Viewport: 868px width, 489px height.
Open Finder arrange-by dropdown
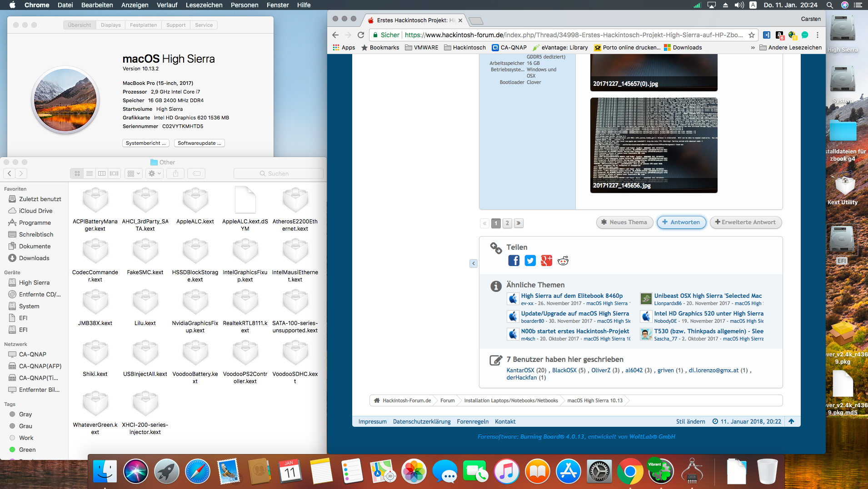134,173
